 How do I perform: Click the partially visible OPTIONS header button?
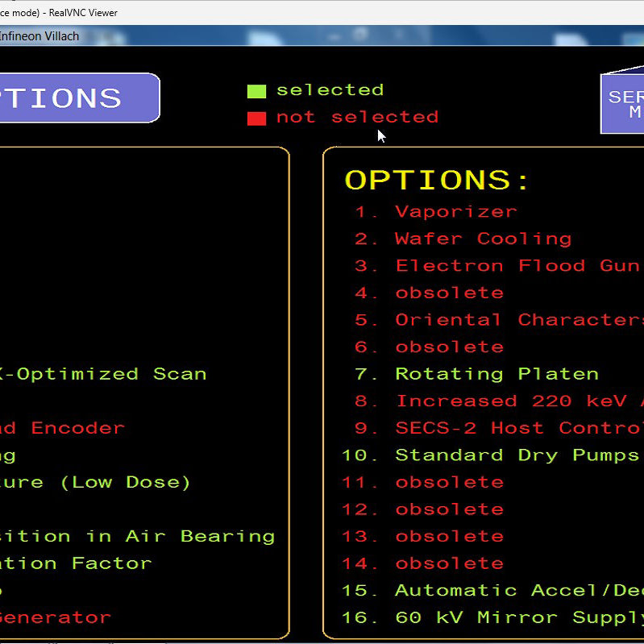pos(79,98)
